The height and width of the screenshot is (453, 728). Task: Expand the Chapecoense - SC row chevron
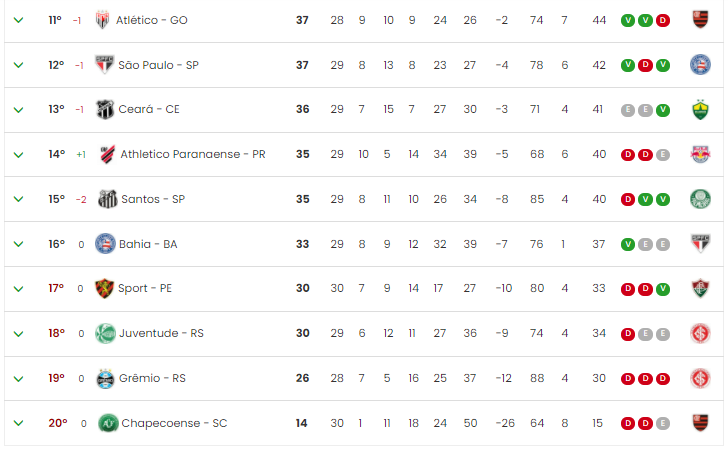click(x=19, y=423)
